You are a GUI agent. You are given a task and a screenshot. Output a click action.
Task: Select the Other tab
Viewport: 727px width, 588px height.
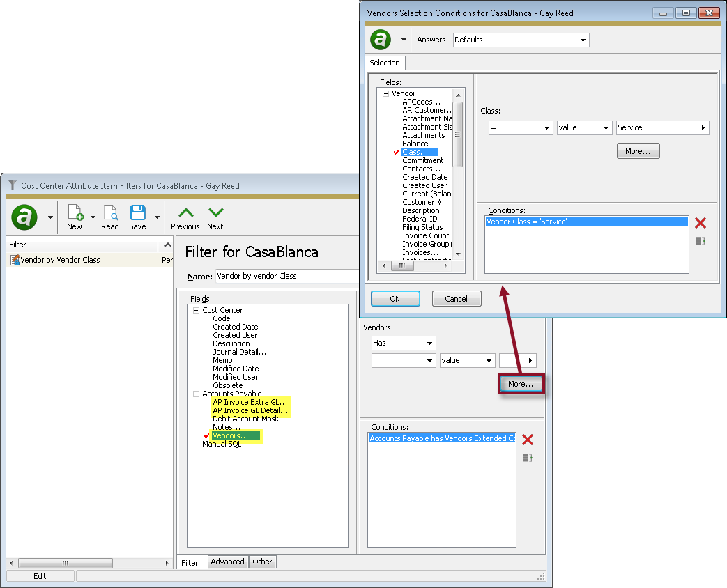tap(262, 562)
